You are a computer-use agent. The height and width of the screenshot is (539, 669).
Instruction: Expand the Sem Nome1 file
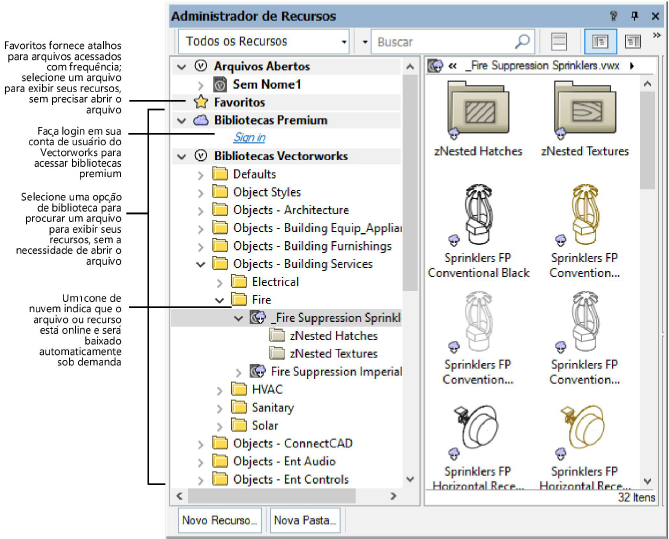click(x=201, y=85)
